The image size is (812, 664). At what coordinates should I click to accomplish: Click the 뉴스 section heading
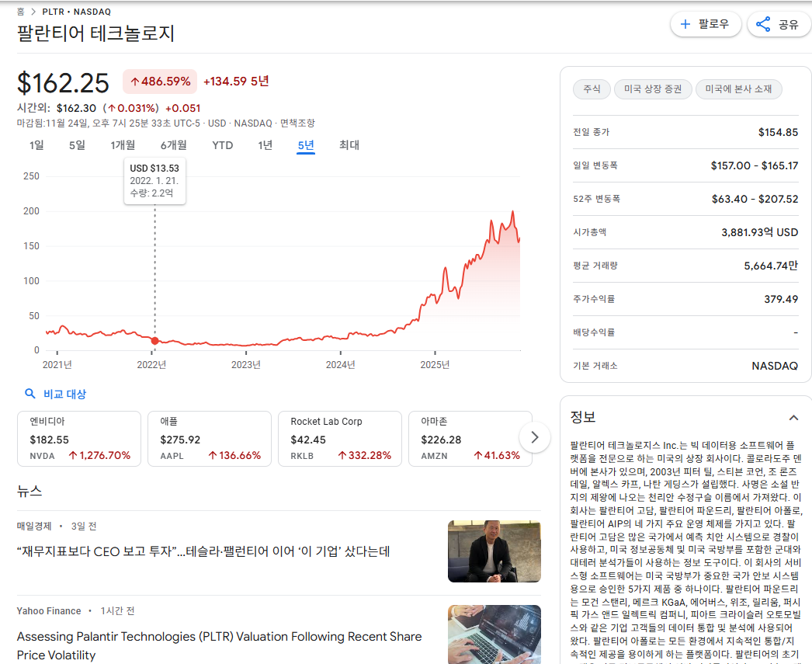point(29,491)
